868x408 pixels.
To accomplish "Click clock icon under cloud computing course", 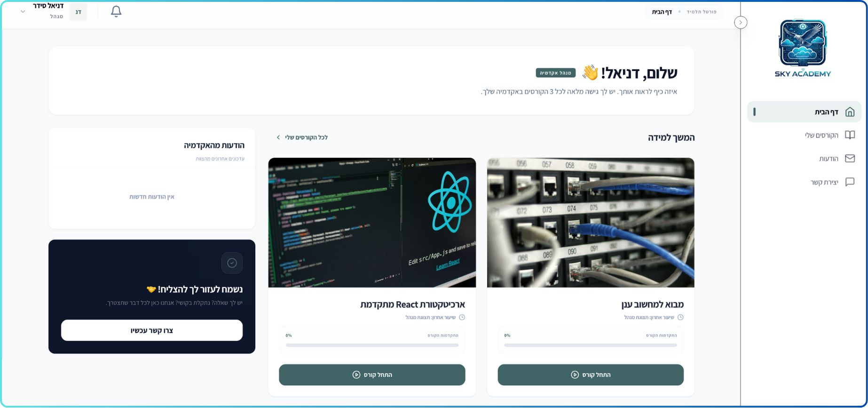I will (x=680, y=317).
